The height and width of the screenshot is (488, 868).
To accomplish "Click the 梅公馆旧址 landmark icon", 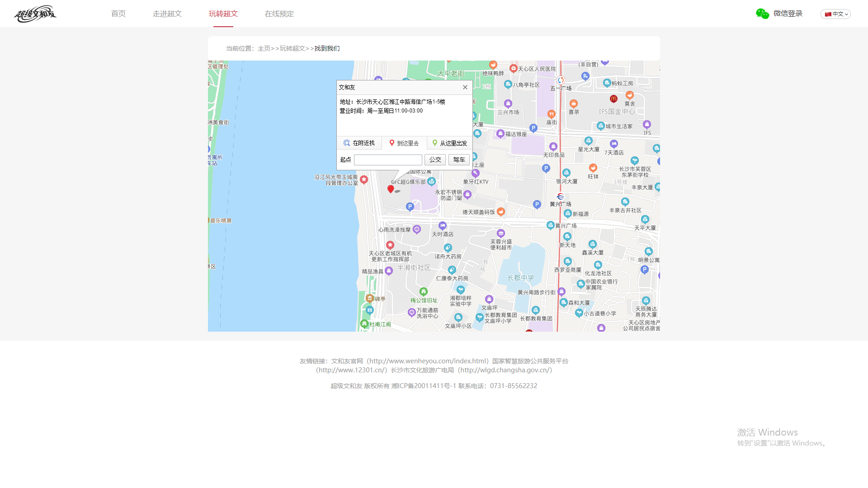I will point(424,292).
